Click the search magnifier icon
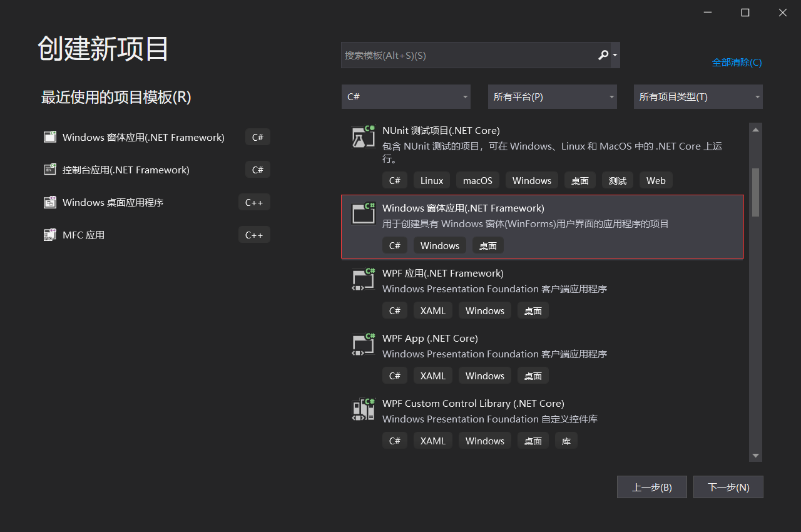Image resolution: width=801 pixels, height=532 pixels. 603,55
